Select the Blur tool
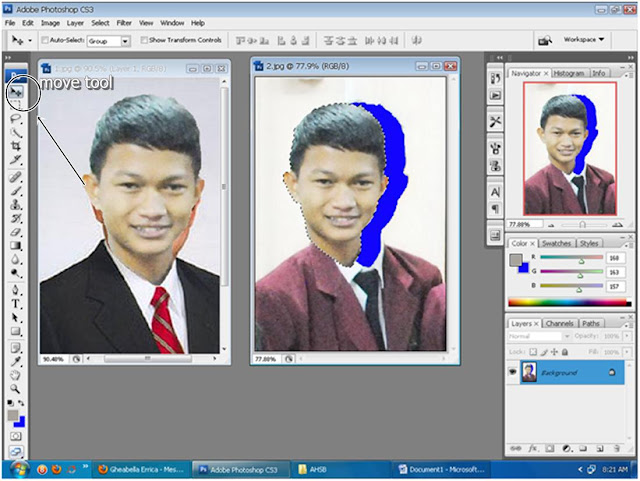Image resolution: width=640 pixels, height=481 pixels. click(16, 259)
